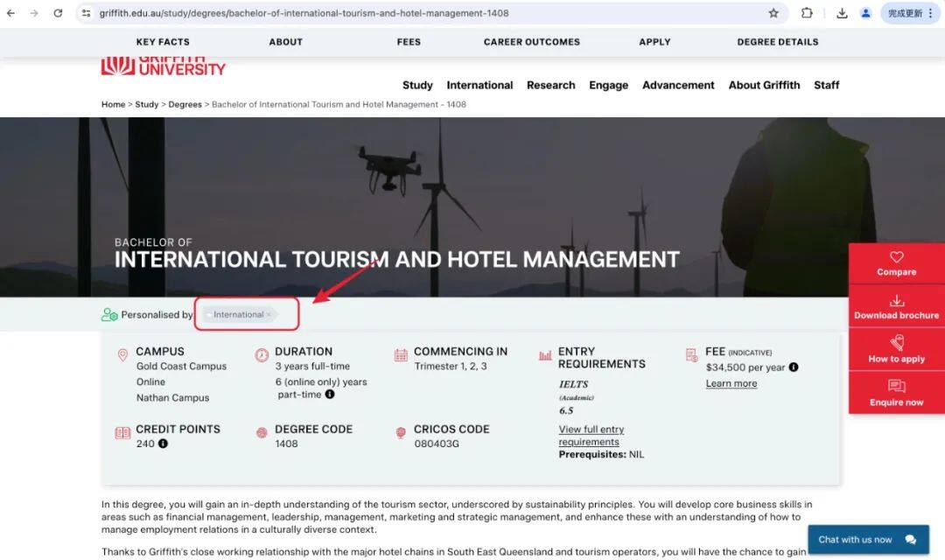This screenshot has height=560, width=945.
Task: Jump to APPLY section
Action: [654, 42]
